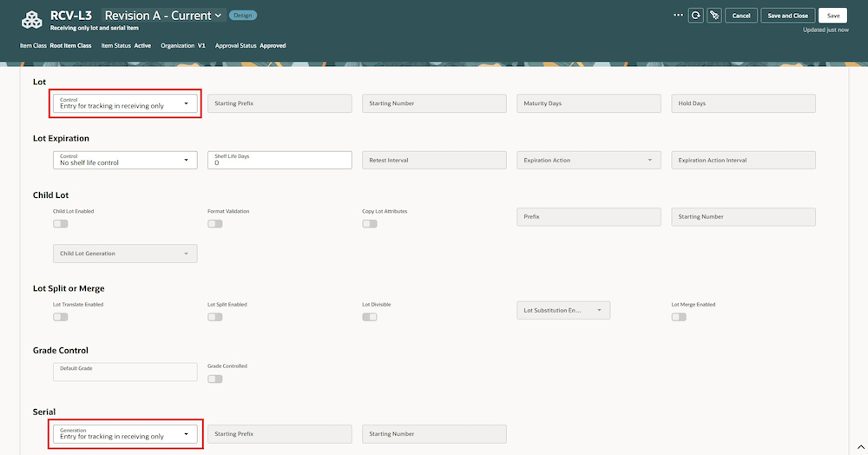The height and width of the screenshot is (455, 868).
Task: Click the Hold Days field
Action: coord(744,103)
